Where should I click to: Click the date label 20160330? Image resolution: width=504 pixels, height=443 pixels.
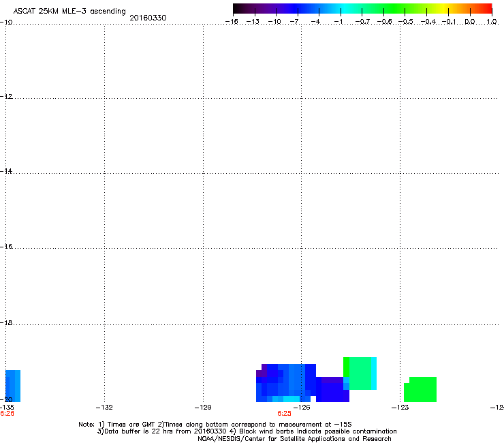(148, 18)
